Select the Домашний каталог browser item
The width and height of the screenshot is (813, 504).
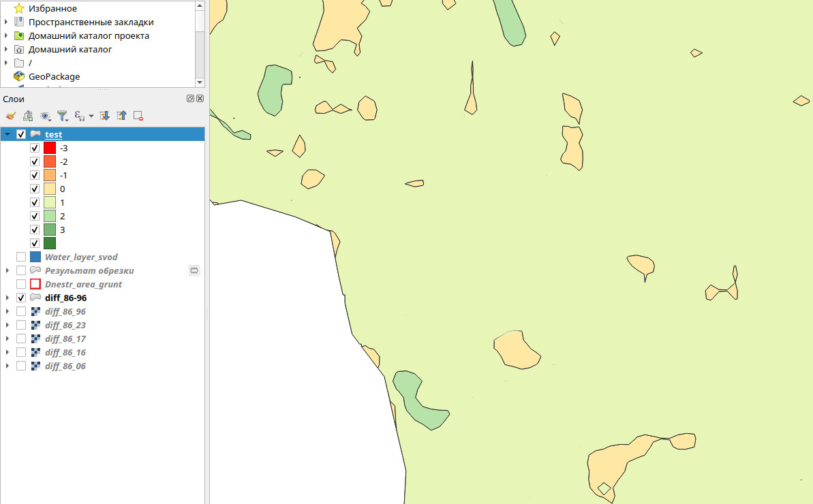pos(70,49)
